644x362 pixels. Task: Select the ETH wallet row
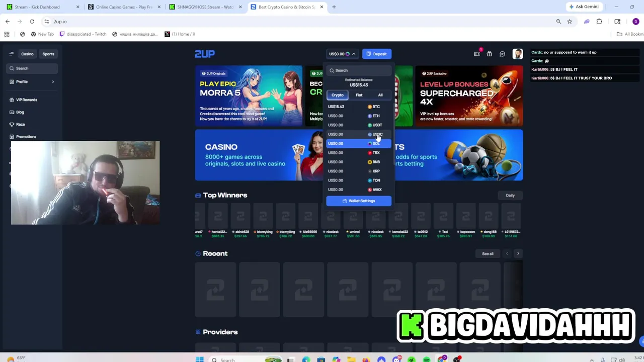point(359,116)
